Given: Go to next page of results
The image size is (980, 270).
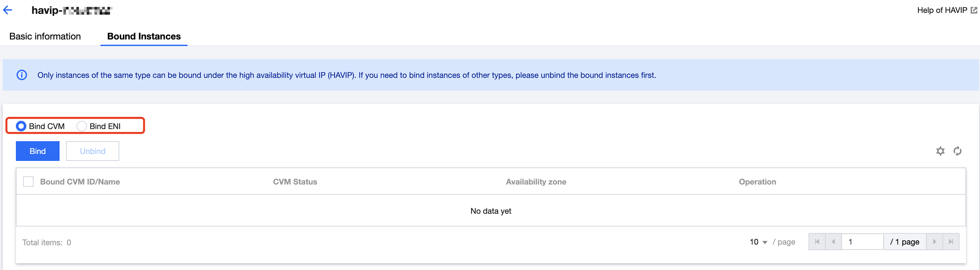Looking at the screenshot, I should coord(934,242).
